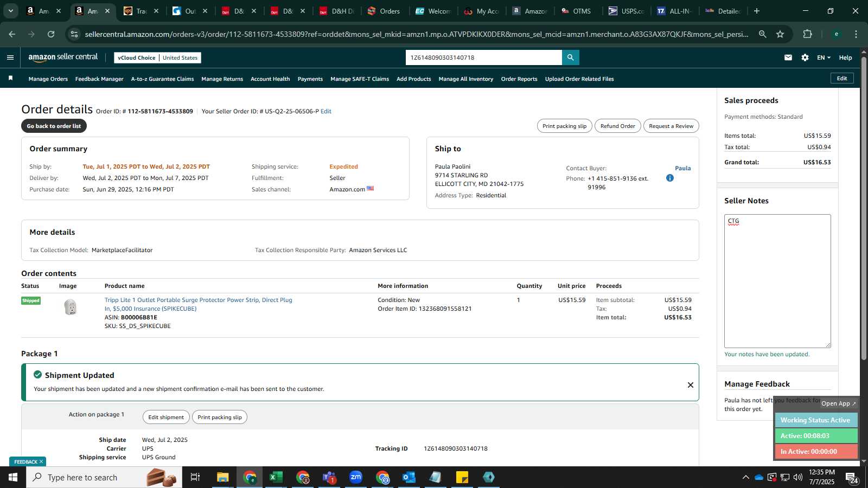Image resolution: width=868 pixels, height=488 pixels.
Task: Open Sticky Notes from taskbar
Action: (x=462, y=477)
